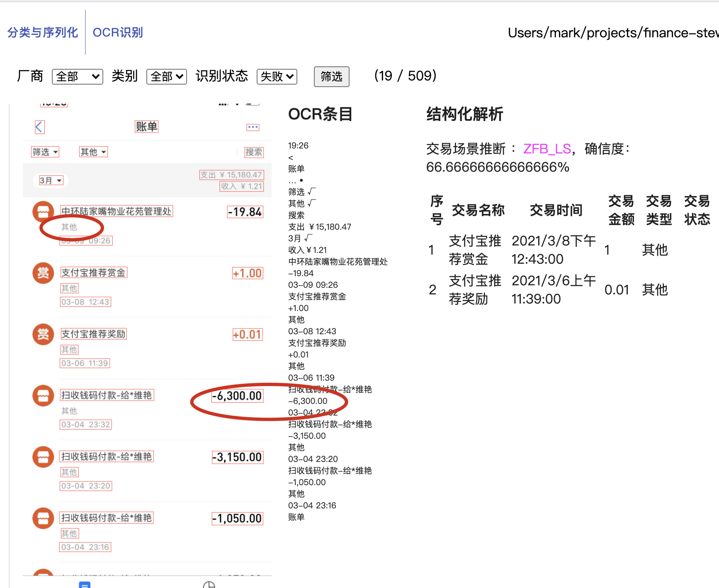Click the ZFB_LS scenario label
Image resolution: width=719 pixels, height=588 pixels.
tap(547, 149)
